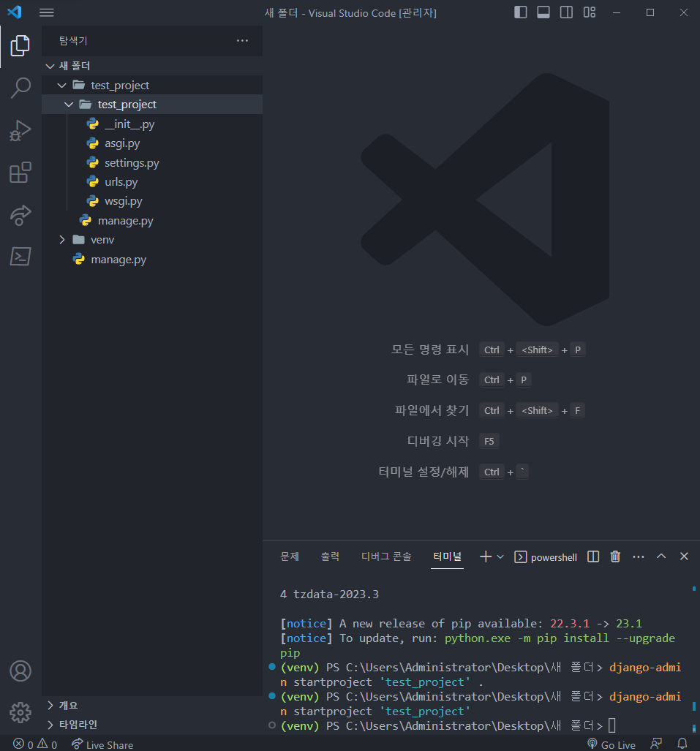Open settings.py file
Viewport: 700px width, 751px height.
click(152, 163)
